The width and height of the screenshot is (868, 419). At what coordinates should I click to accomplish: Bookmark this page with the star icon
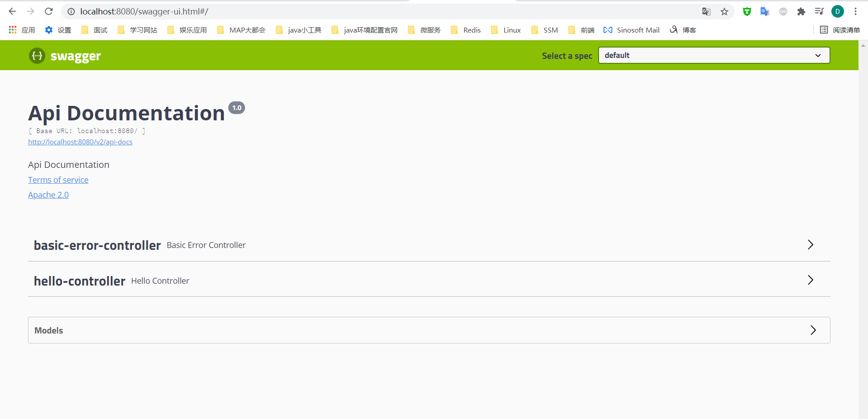pos(724,12)
